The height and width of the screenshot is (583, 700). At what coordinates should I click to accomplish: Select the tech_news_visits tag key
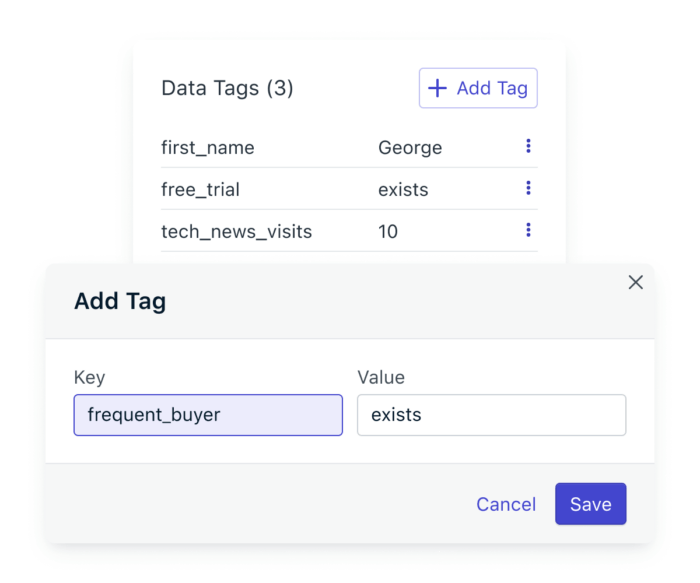(x=236, y=232)
